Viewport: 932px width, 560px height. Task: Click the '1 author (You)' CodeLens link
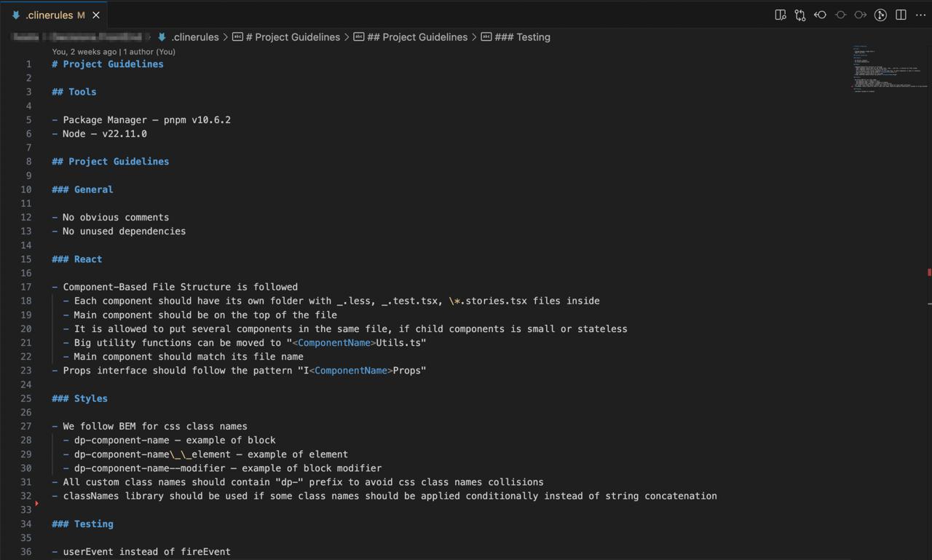tap(149, 52)
